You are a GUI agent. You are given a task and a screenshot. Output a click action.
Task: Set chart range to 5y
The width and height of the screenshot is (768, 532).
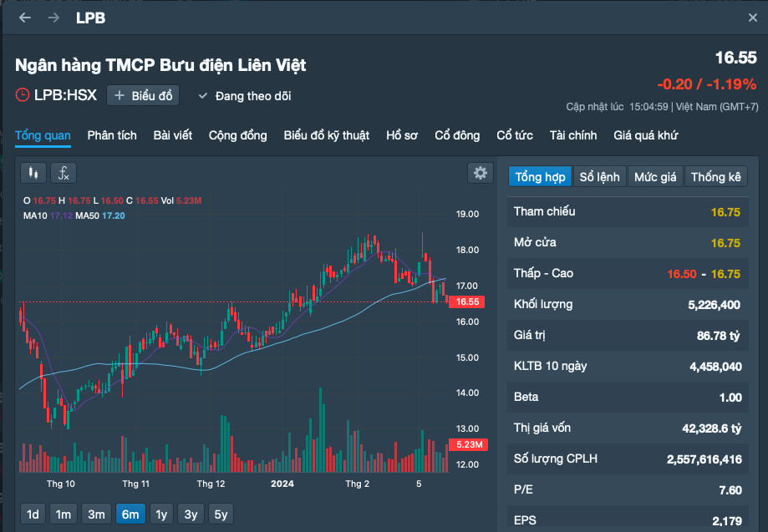click(221, 514)
